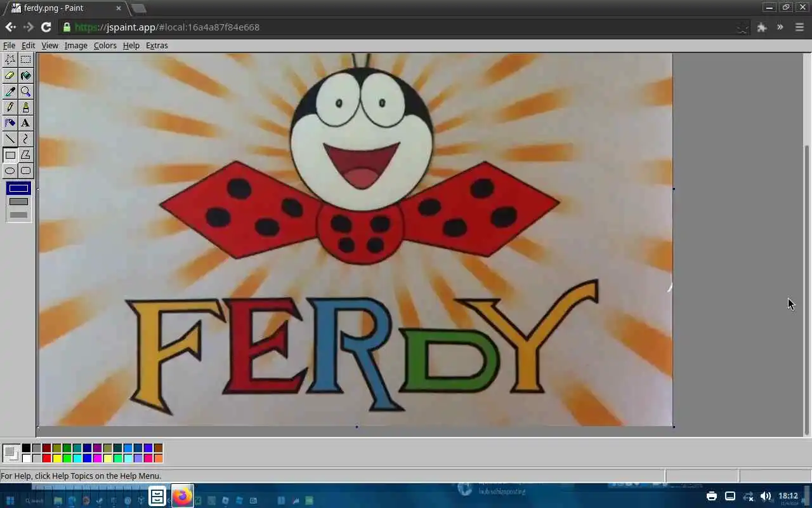Select the Pencil tool
This screenshot has width=812, height=508.
[x=10, y=107]
